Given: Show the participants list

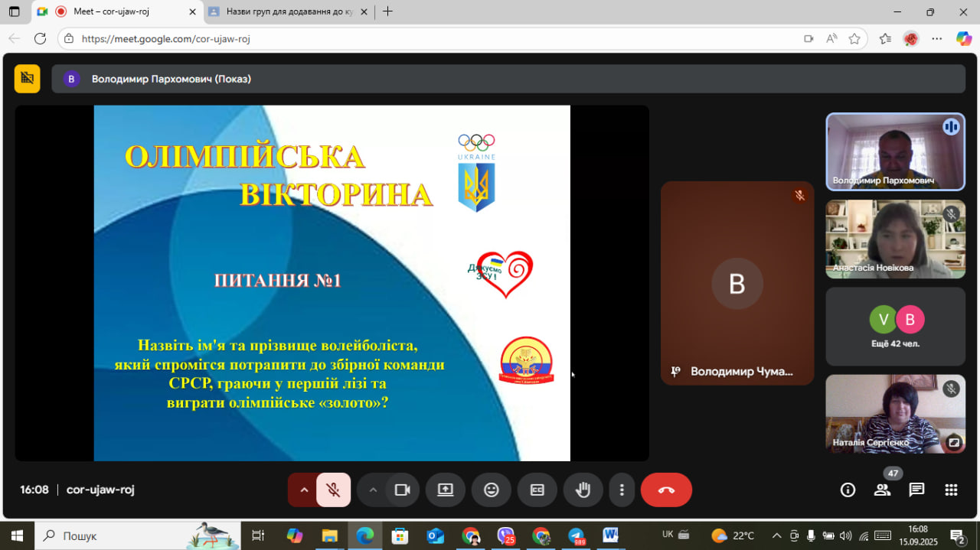Looking at the screenshot, I should [882, 490].
